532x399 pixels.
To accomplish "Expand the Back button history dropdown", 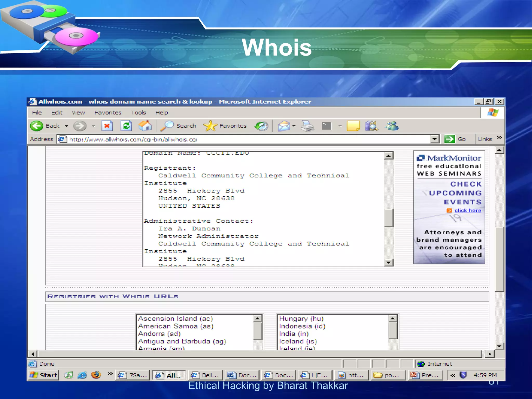I will click(66, 126).
